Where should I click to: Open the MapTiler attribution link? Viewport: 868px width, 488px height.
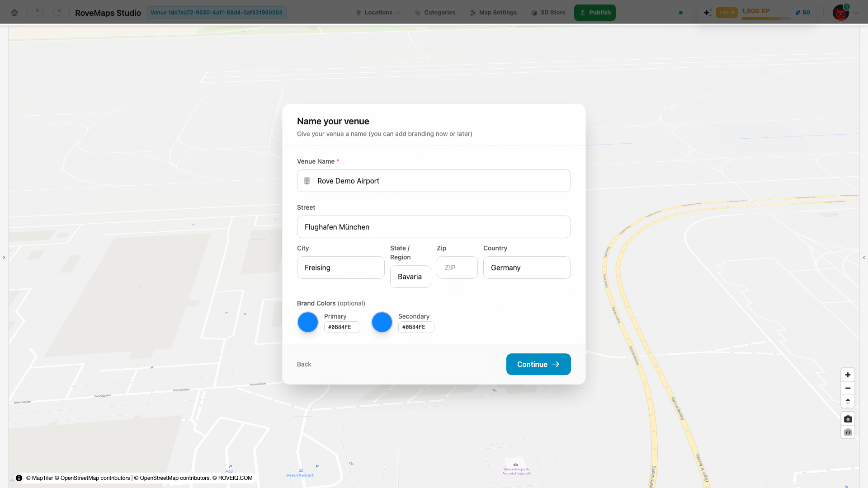pos(39,478)
